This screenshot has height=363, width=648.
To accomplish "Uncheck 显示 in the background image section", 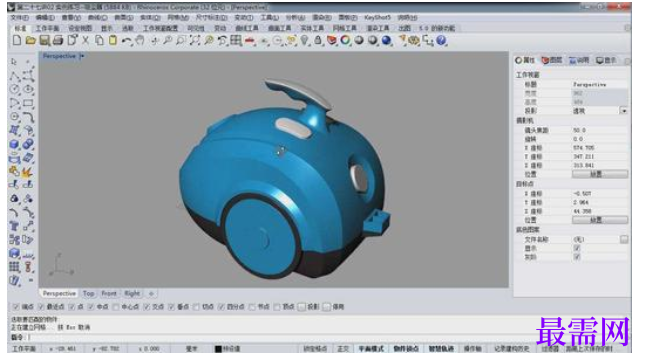I will 577,248.
